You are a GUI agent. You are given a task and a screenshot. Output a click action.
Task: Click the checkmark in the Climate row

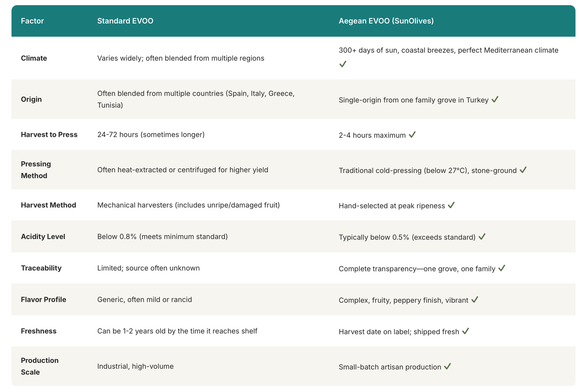[x=343, y=64]
